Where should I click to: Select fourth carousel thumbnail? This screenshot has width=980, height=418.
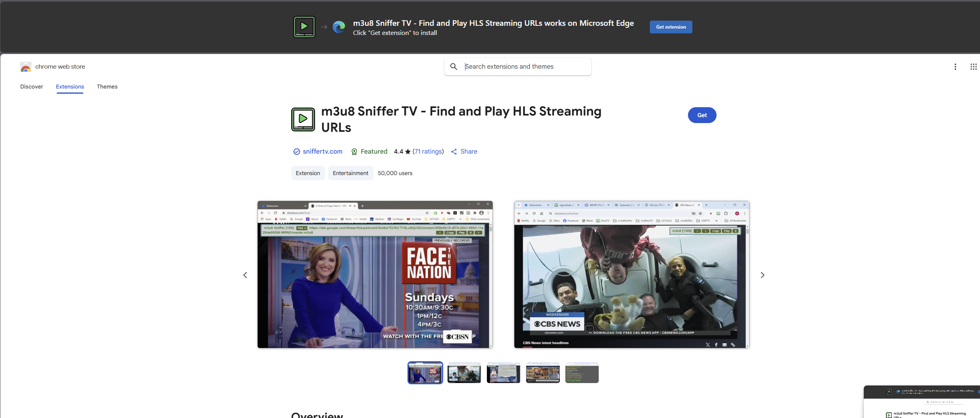(x=542, y=373)
